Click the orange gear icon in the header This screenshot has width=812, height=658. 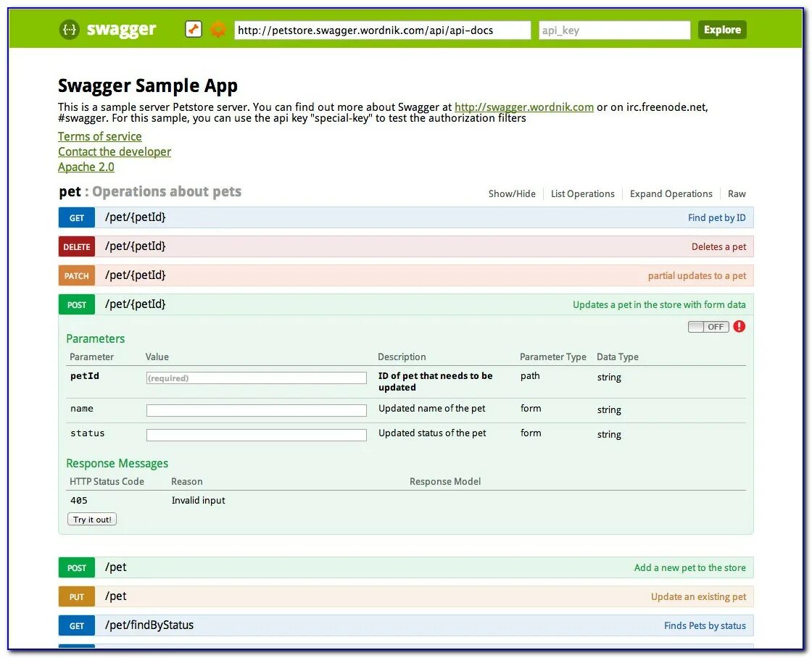coord(218,29)
